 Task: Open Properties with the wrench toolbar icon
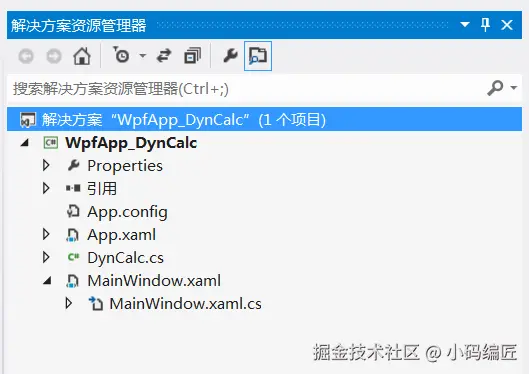tap(231, 56)
